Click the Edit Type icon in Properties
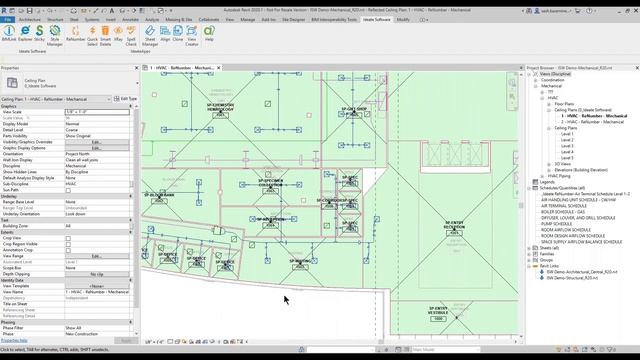The width and height of the screenshot is (640, 360). coord(117,99)
